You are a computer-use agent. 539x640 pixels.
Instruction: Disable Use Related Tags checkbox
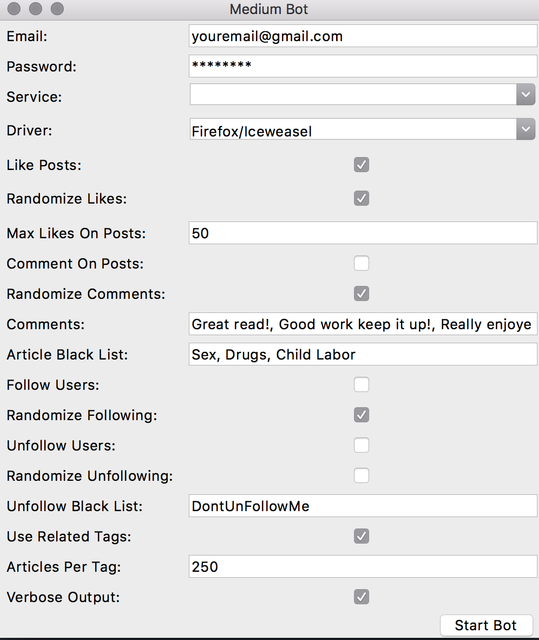coord(362,536)
